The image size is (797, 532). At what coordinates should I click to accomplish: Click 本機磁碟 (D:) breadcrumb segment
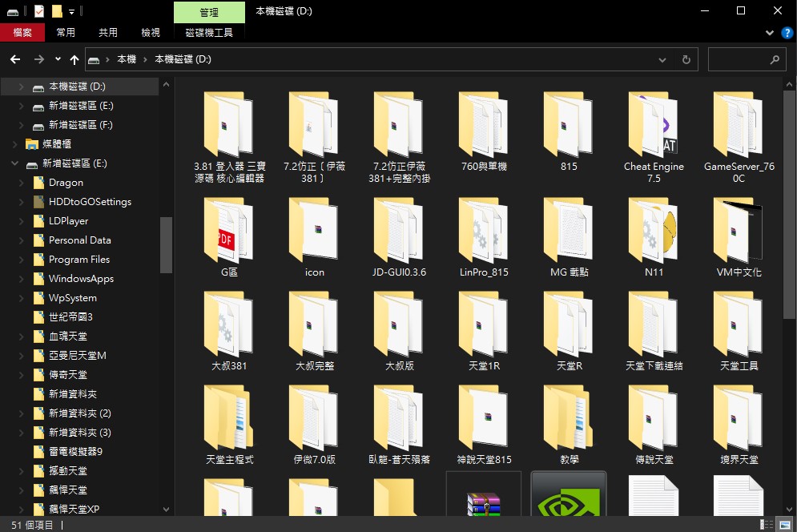183,59
